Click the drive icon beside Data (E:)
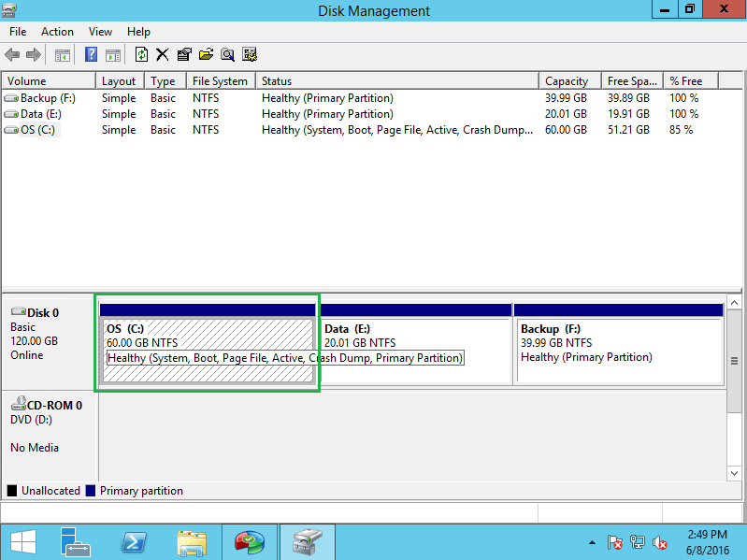 pos(11,114)
